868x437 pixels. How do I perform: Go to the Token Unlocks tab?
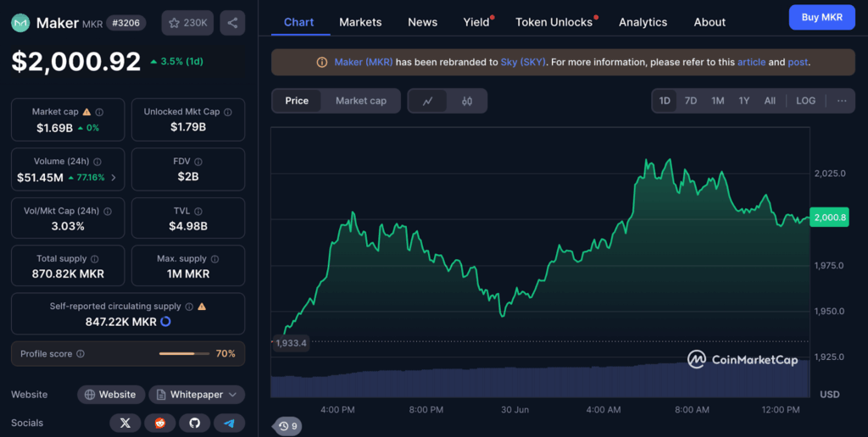click(x=554, y=22)
